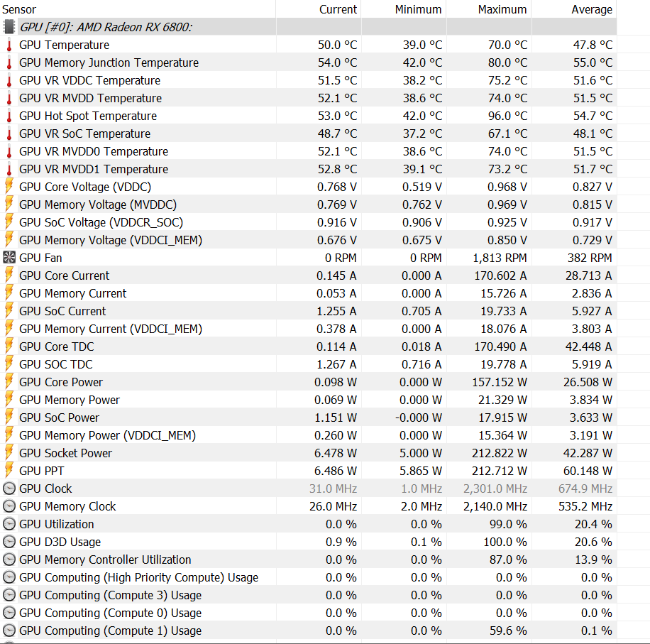Select the GPU Memory Power row label

(x=70, y=400)
